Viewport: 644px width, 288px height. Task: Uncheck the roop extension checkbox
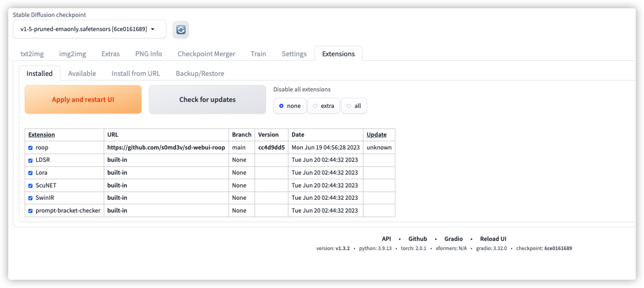click(30, 148)
